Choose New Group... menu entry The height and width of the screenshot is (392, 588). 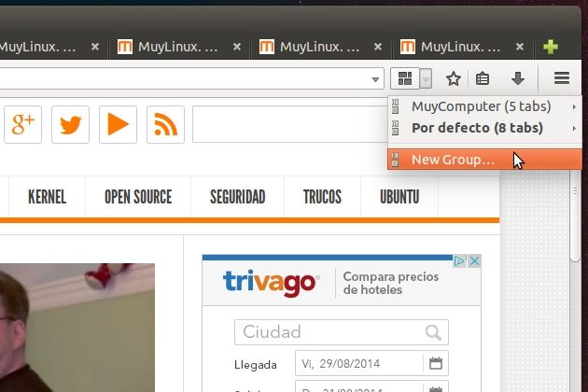(x=453, y=160)
